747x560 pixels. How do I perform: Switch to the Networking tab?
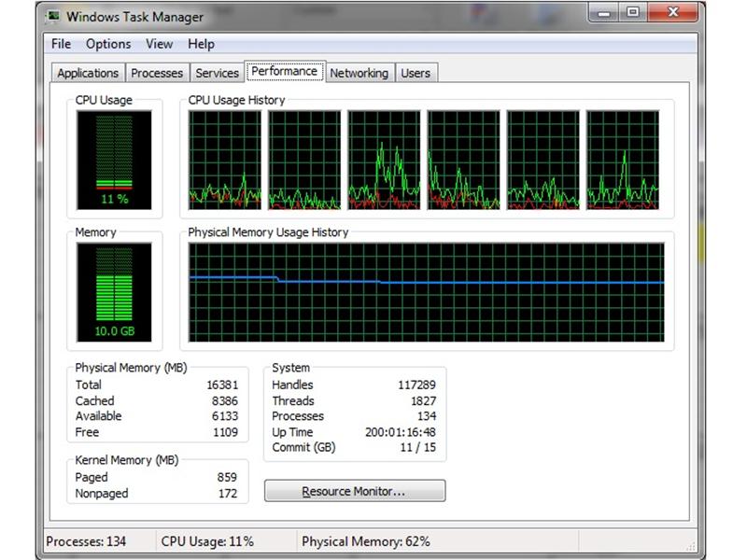[360, 73]
